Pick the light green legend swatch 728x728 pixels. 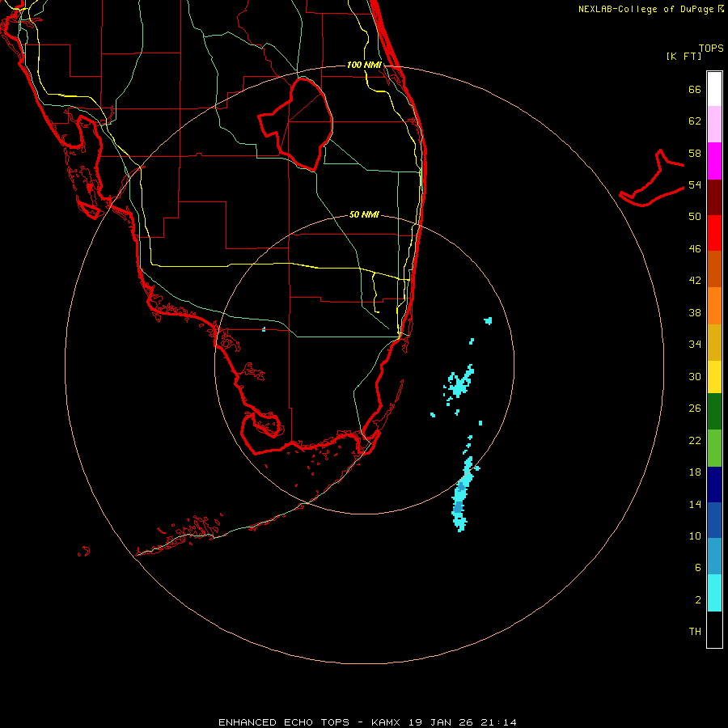[x=714, y=448]
